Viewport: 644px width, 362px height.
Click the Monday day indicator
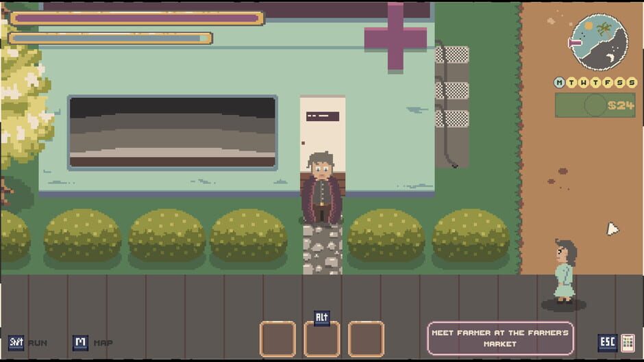point(559,83)
